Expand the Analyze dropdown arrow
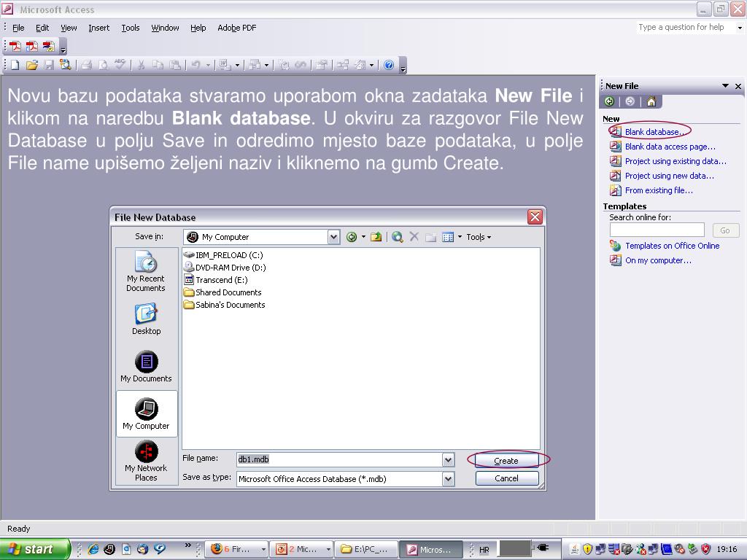Viewport: 747px width, 560px height. (x=266, y=65)
